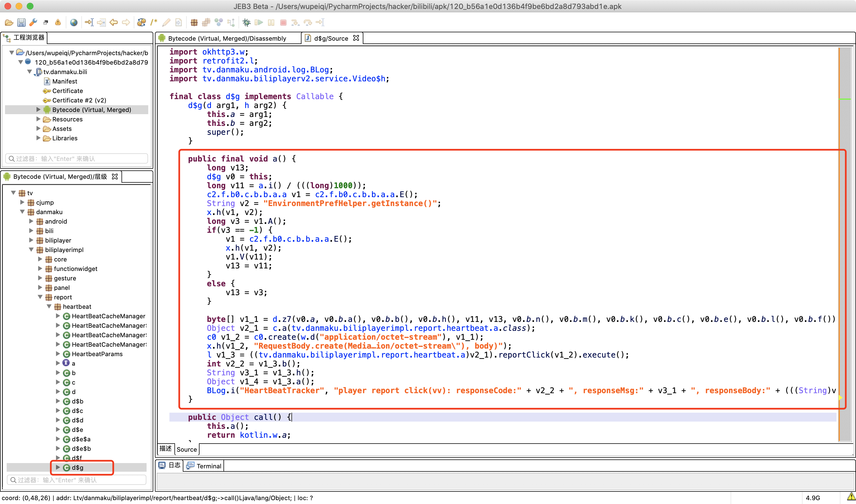Close the d$g/Source tab
The image size is (856, 504).
356,38
